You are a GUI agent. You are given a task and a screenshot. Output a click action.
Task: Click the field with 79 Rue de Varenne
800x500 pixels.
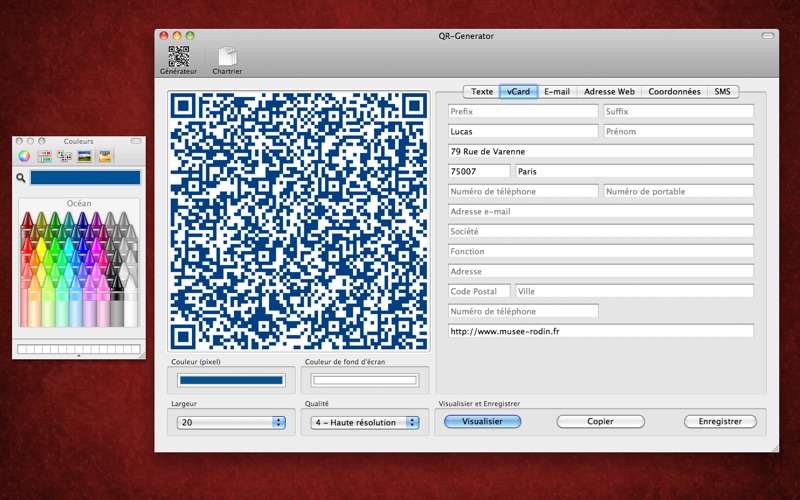pyautogui.click(x=601, y=151)
